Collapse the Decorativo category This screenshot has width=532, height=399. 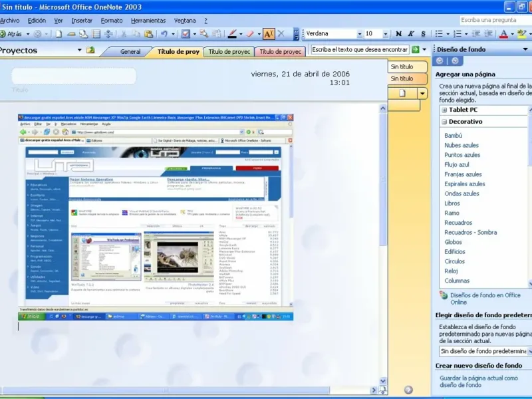tap(444, 122)
